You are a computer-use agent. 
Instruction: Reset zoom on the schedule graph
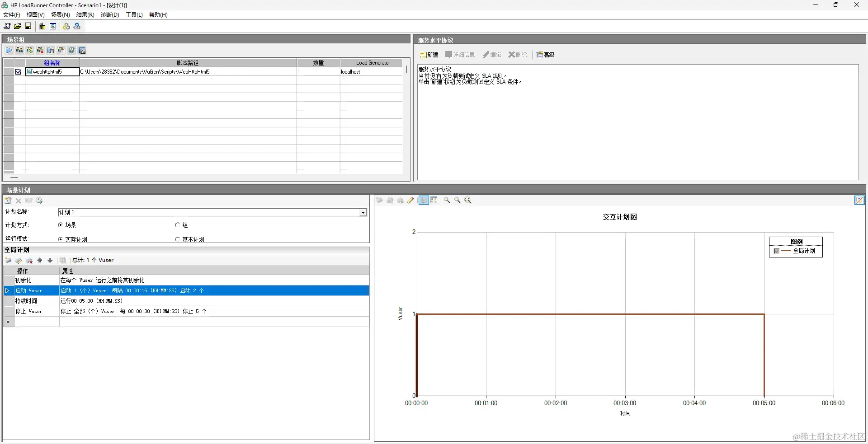click(468, 200)
